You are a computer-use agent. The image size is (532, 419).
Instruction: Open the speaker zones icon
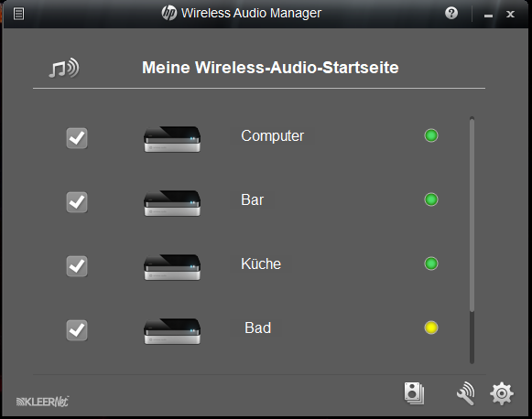[x=414, y=393]
